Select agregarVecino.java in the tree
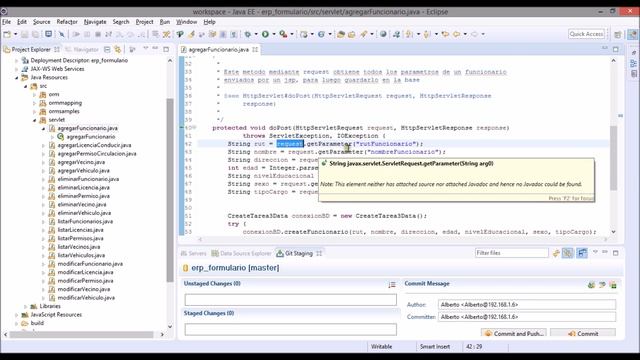This screenshot has height=360, width=640. (x=81, y=162)
